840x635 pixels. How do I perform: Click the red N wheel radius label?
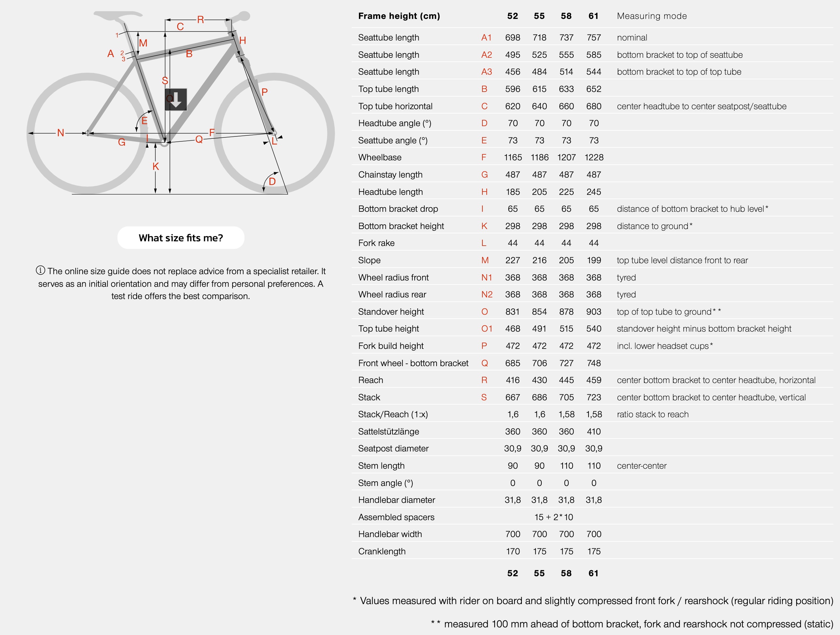(x=60, y=133)
